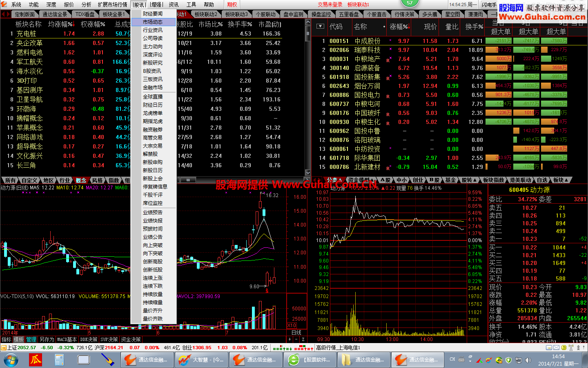Click the on-screen keyboard tray icon

tap(461, 360)
